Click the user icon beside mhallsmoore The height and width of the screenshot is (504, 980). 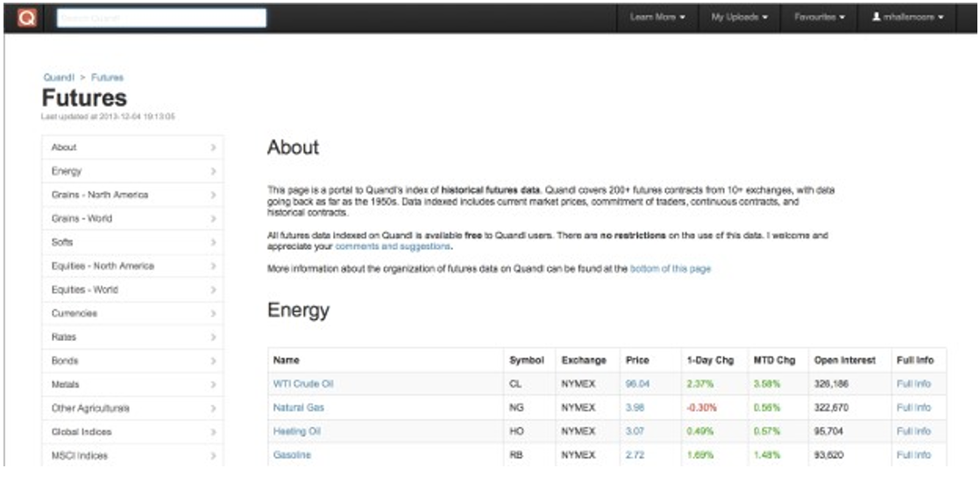pyautogui.click(x=877, y=18)
